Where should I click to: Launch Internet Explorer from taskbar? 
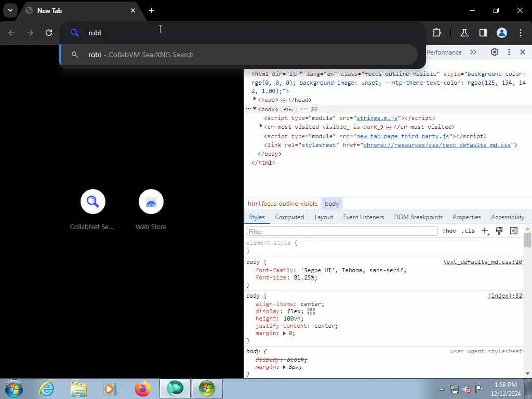[x=46, y=389]
